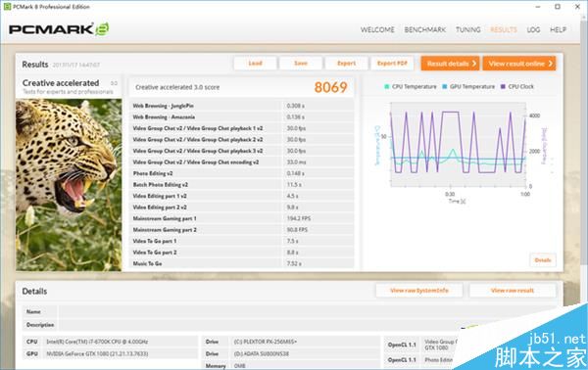
Task: Click the Description field in Details
Action: (x=308, y=325)
